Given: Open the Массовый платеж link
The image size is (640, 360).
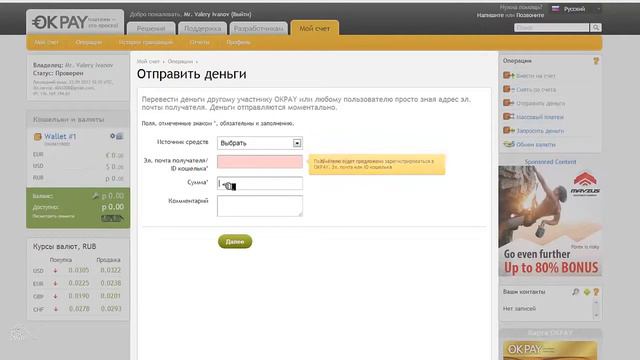Looking at the screenshot, I should (x=540, y=117).
